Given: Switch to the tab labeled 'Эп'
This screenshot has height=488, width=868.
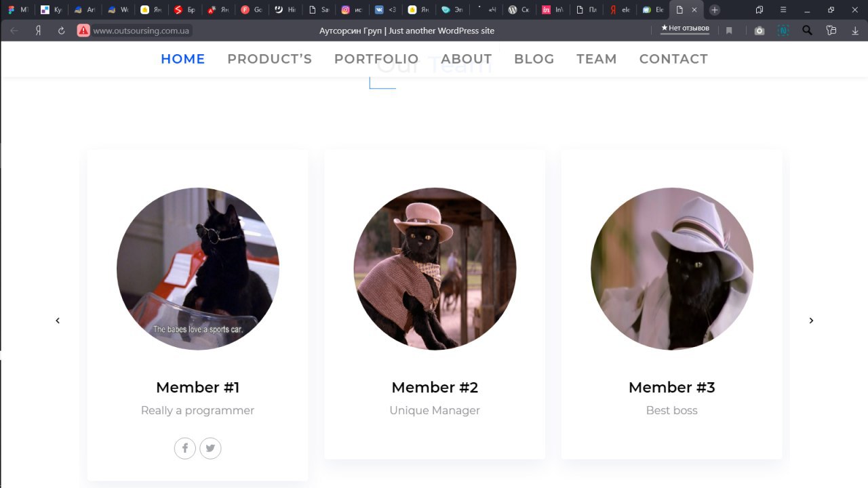Looking at the screenshot, I should pyautogui.click(x=452, y=10).
